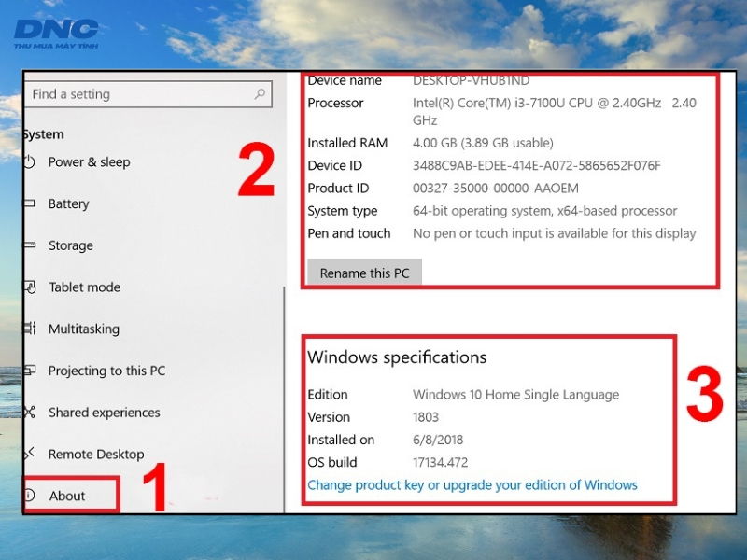Click the About info icon

30,496
